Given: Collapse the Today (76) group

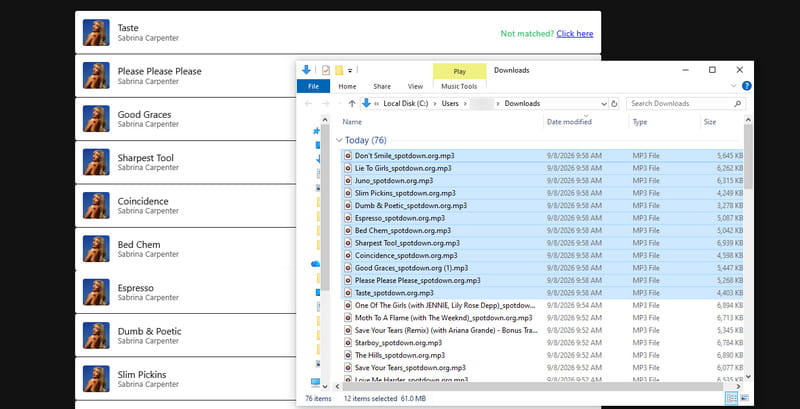Looking at the screenshot, I should (339, 140).
